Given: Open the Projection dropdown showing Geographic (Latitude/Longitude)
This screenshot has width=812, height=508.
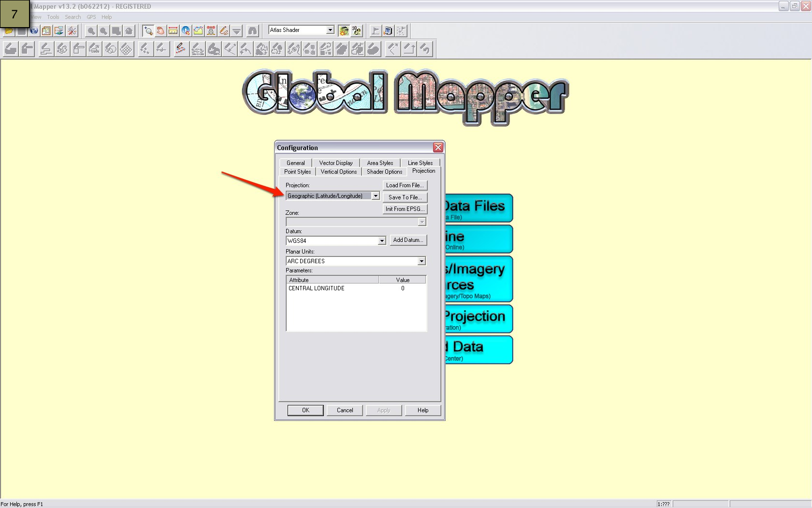Looking at the screenshot, I should click(376, 196).
